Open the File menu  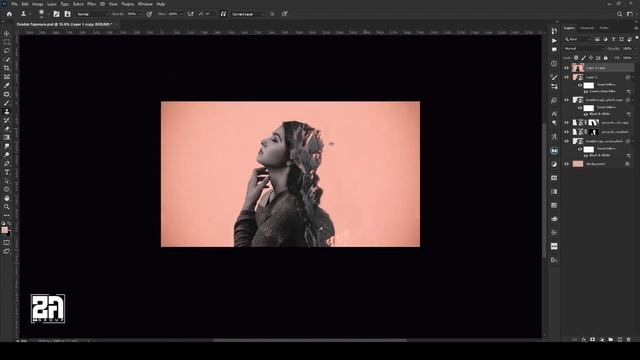pos(14,4)
